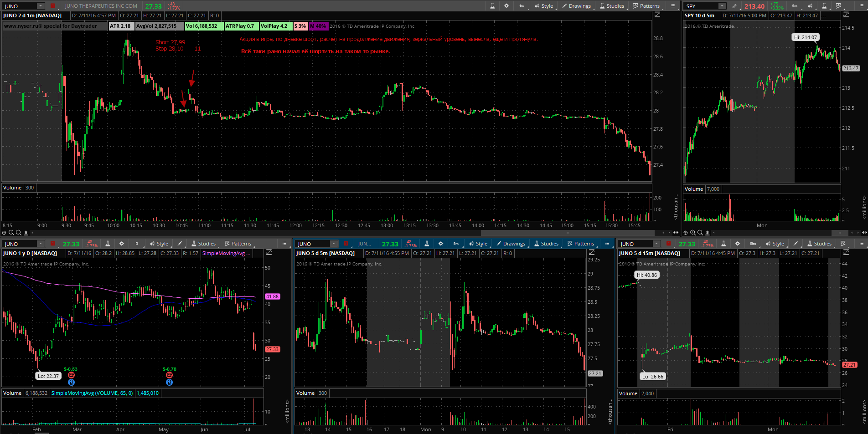Zoom out using the magnifier minus below SPY chart

(700, 233)
